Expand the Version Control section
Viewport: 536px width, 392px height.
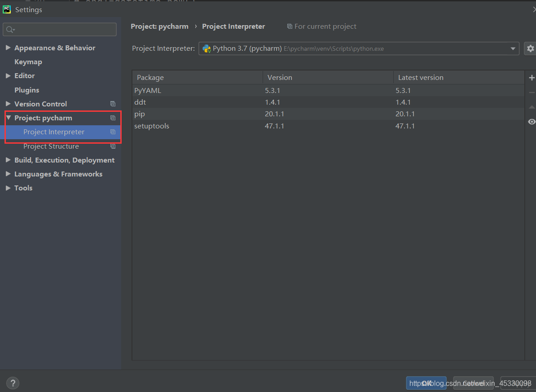coord(8,104)
